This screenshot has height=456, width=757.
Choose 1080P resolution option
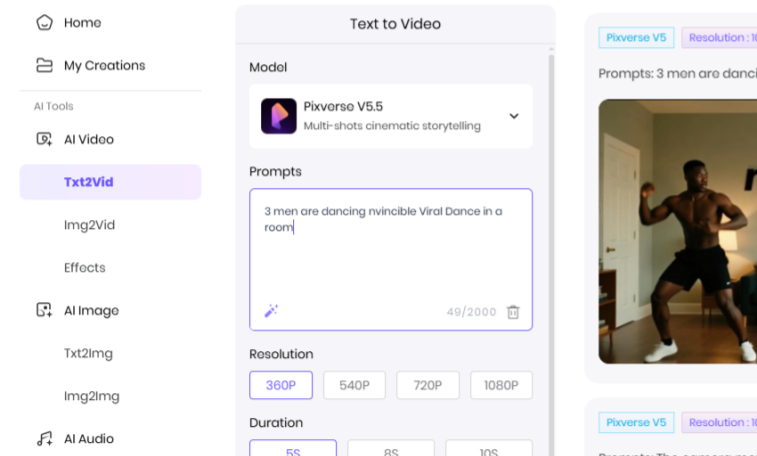point(501,385)
